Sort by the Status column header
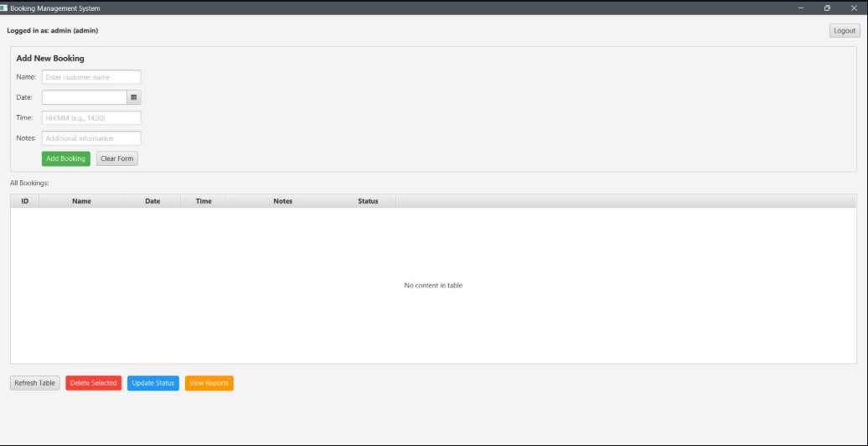Screen dimensions: 868x446 (x=368, y=201)
